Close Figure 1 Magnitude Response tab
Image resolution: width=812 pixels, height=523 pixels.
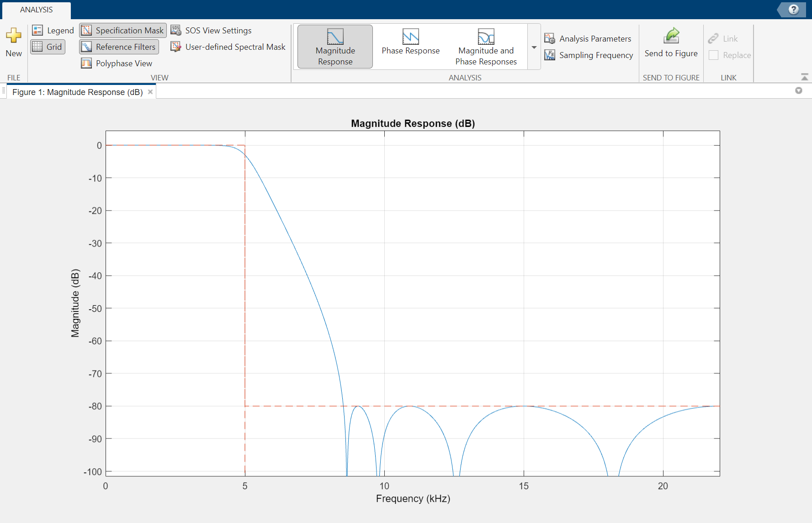(150, 92)
